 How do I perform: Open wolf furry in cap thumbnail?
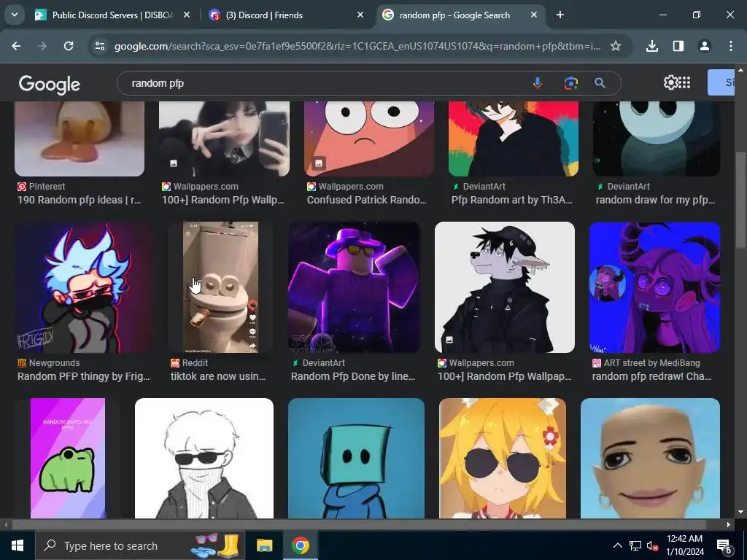click(505, 287)
